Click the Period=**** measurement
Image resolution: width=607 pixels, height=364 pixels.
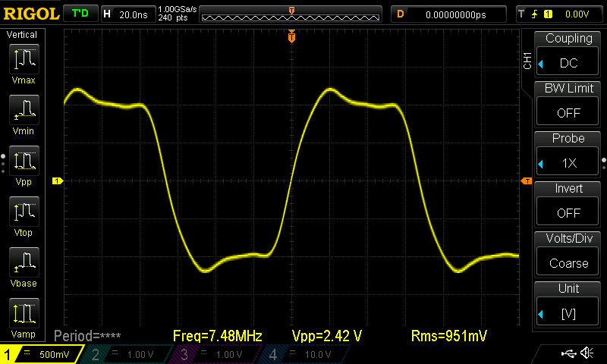coord(87,336)
